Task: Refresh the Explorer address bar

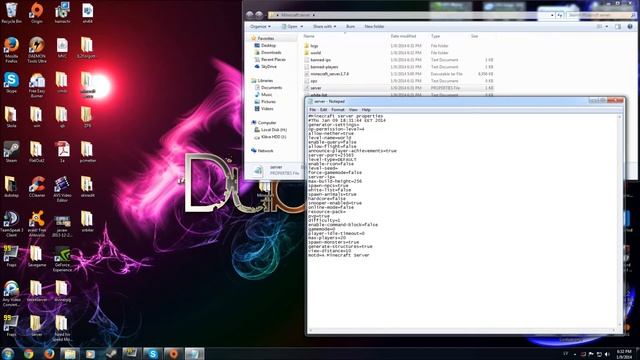Action: point(560,15)
